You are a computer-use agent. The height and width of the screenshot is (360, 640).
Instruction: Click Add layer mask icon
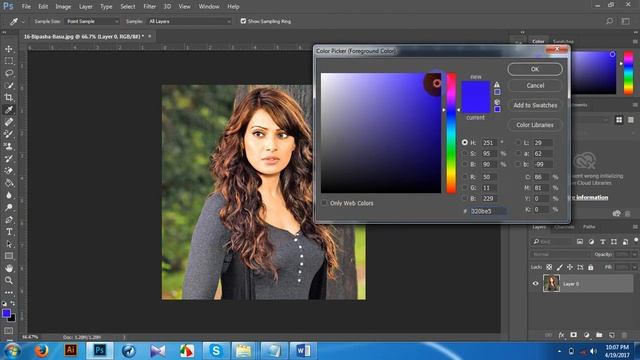(x=573, y=335)
